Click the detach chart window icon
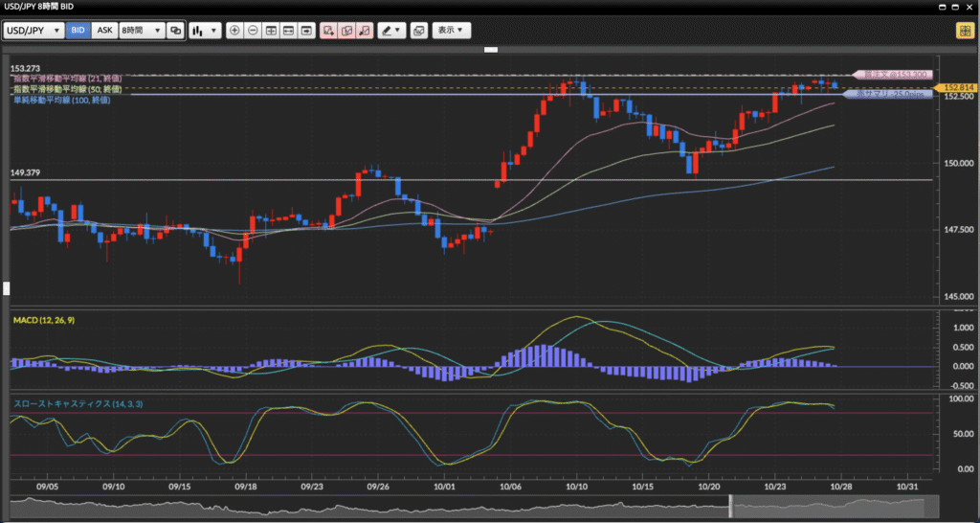Screen dimensions: 980x523 click(418, 31)
